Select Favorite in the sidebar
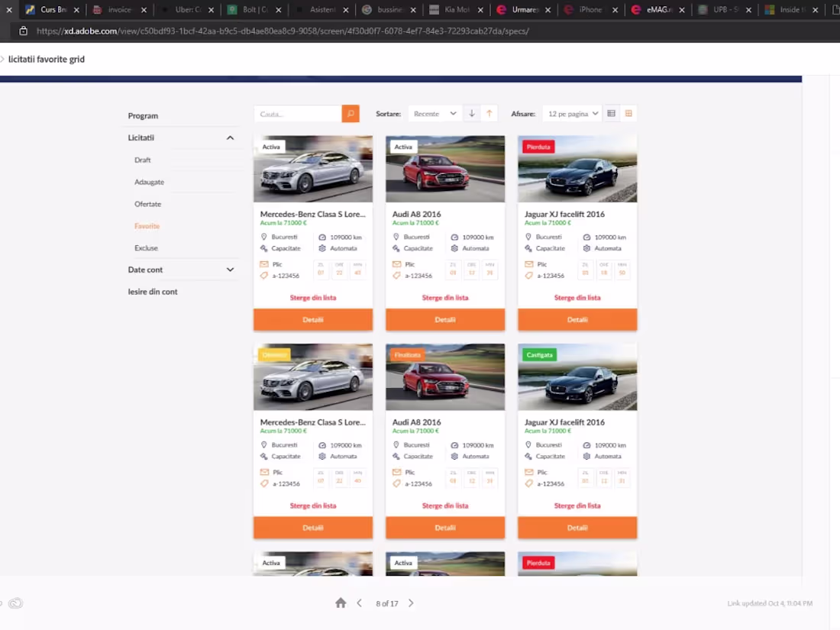 147,225
